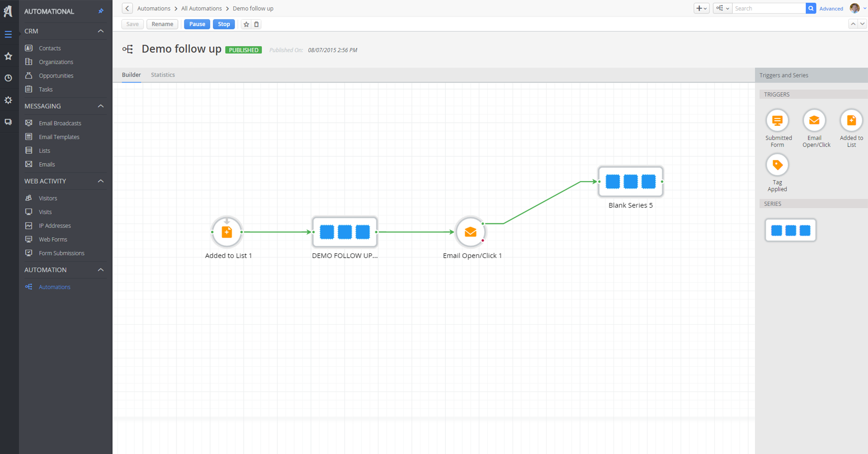Click the Advanced search link
The width and height of the screenshot is (868, 454).
[x=831, y=8]
